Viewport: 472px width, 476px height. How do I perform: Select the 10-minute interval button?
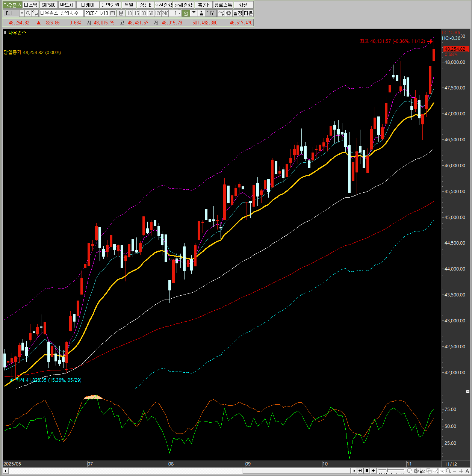pyautogui.click(x=129, y=13)
